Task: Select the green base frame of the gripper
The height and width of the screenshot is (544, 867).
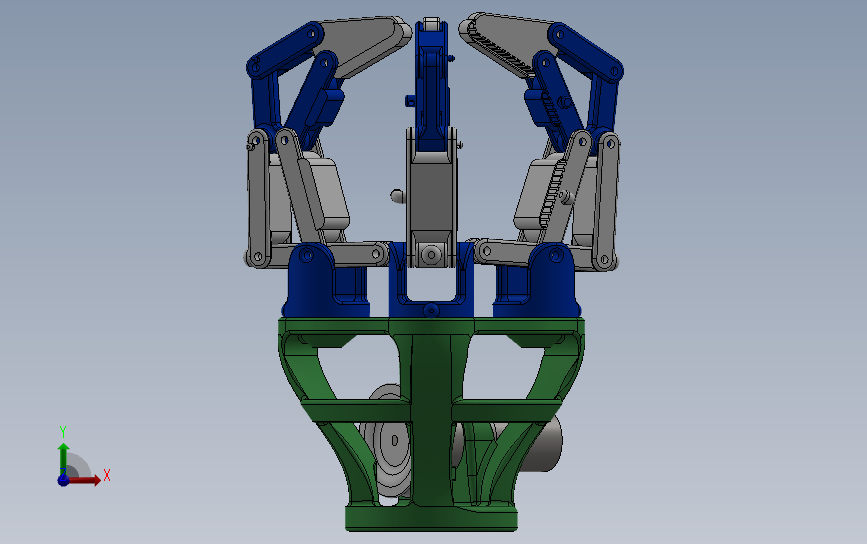Action: (431, 423)
